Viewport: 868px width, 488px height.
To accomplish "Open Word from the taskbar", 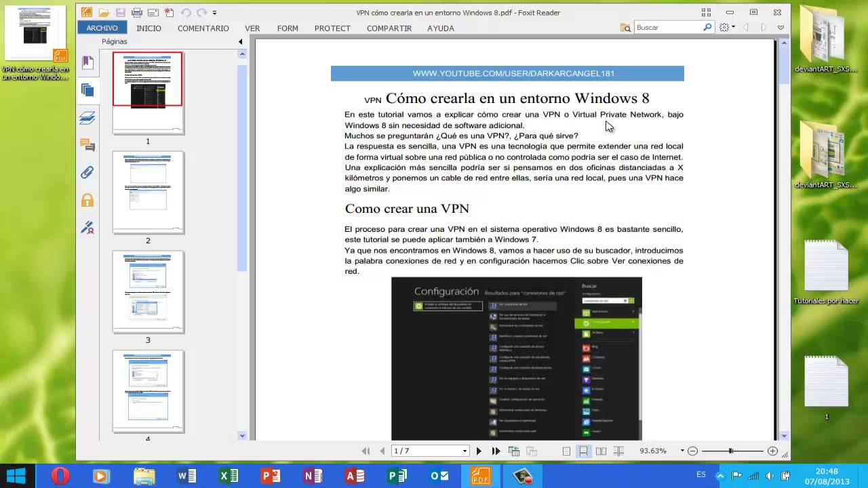I will tap(186, 476).
